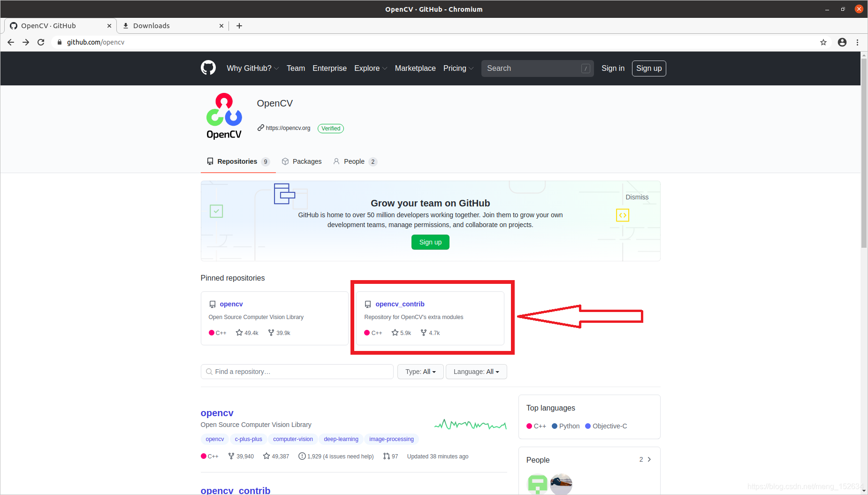Click the Verified badge
The width and height of the screenshot is (868, 495).
click(x=331, y=129)
